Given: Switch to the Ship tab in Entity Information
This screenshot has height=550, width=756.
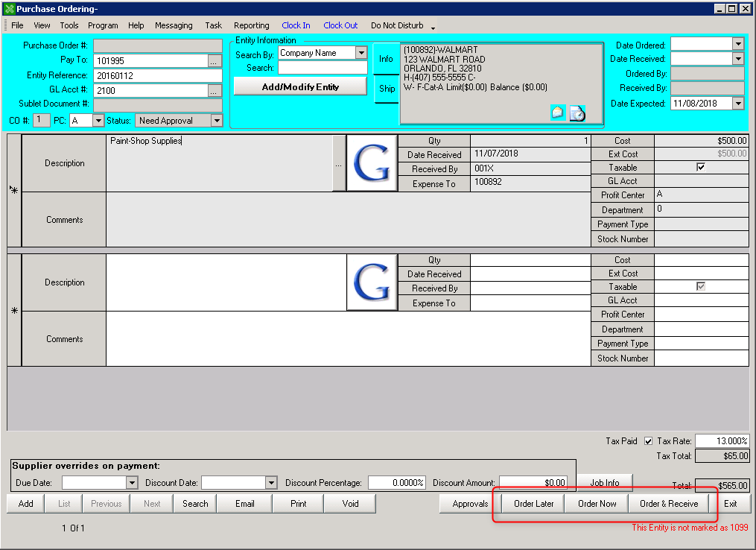Looking at the screenshot, I should [x=387, y=89].
